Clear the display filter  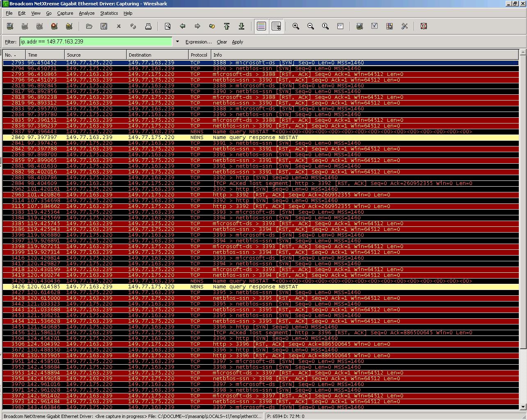tap(222, 42)
